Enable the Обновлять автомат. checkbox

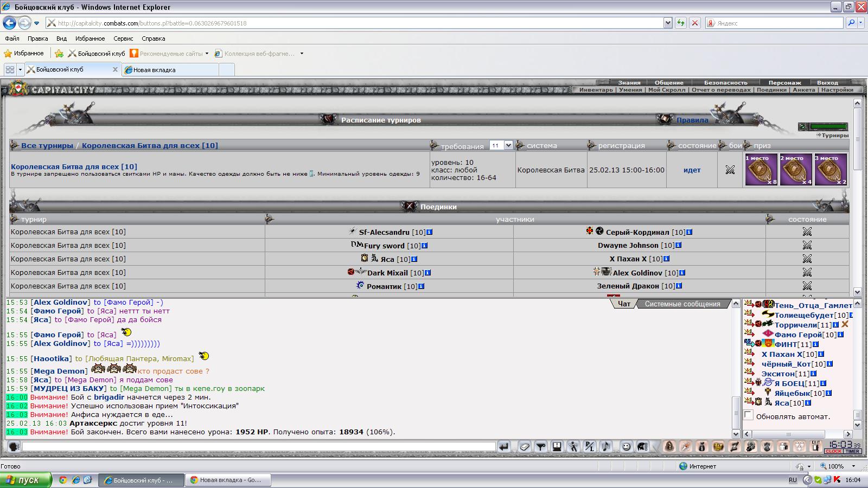click(x=749, y=415)
